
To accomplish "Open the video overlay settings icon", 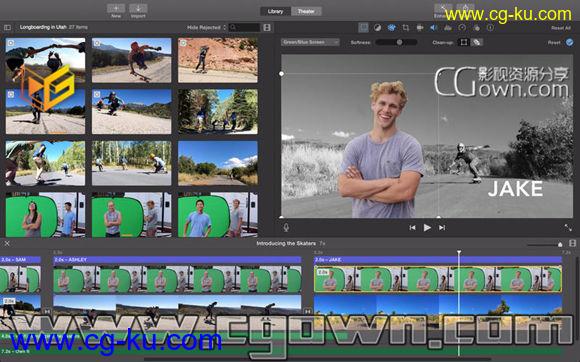I will tap(364, 28).
